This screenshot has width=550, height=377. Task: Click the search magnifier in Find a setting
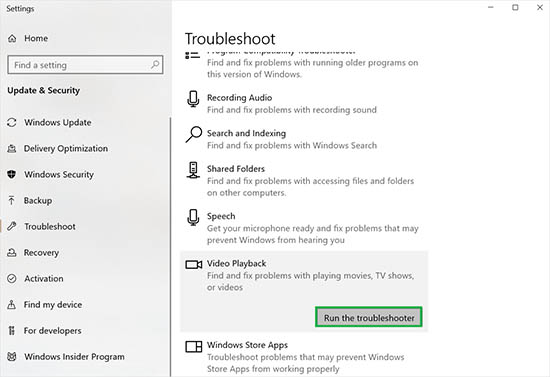[155, 65]
